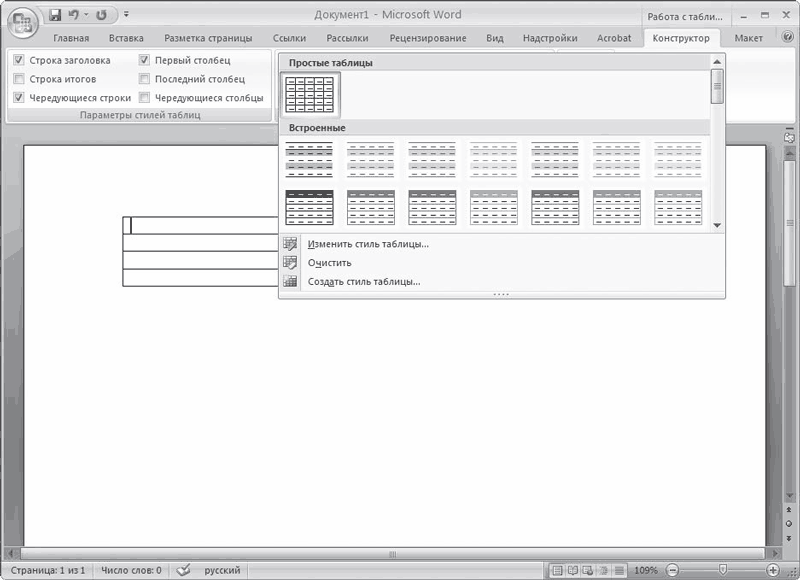Expand the Quick Access Toolbar customize arrow
The image size is (800, 580).
tap(126, 15)
